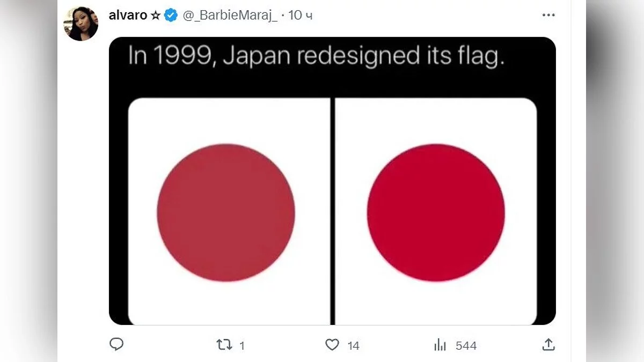644x362 pixels.
Task: Click the view count "544"
Action: (466, 346)
